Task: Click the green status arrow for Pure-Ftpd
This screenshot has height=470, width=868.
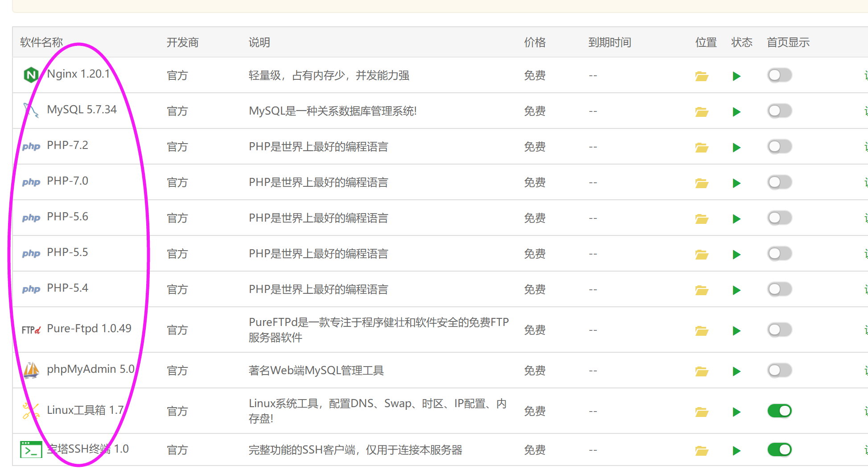Action: [736, 330]
